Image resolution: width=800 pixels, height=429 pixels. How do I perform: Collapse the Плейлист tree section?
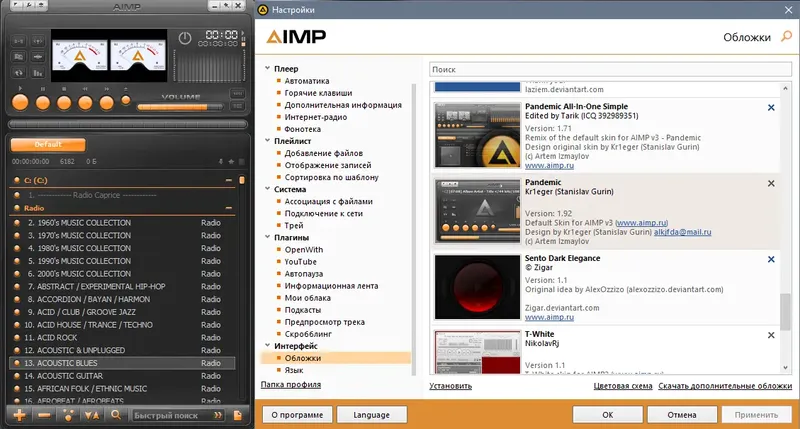coord(267,140)
